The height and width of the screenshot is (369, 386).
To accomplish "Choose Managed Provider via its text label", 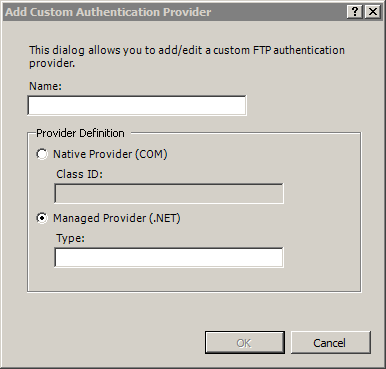I will 117,218.
